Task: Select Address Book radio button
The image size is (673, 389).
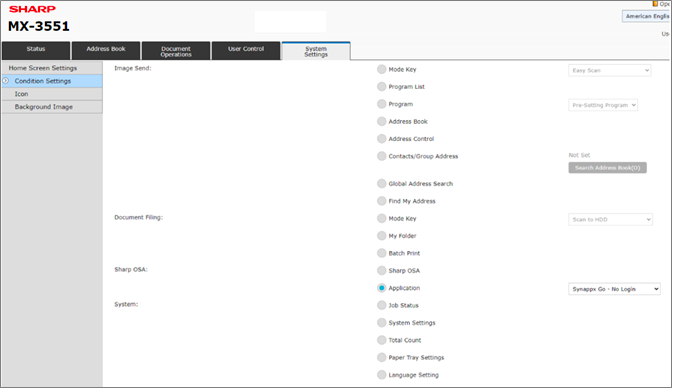Action: point(382,122)
